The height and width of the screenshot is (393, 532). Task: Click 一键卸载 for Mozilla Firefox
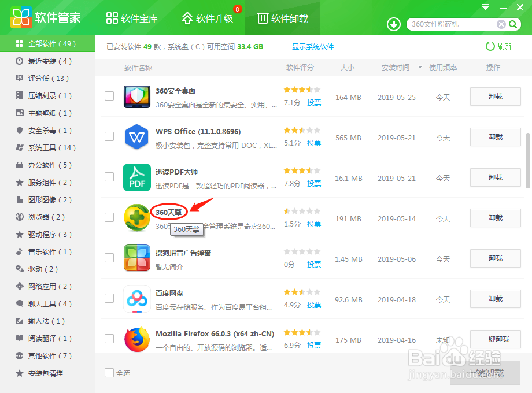tap(496, 339)
